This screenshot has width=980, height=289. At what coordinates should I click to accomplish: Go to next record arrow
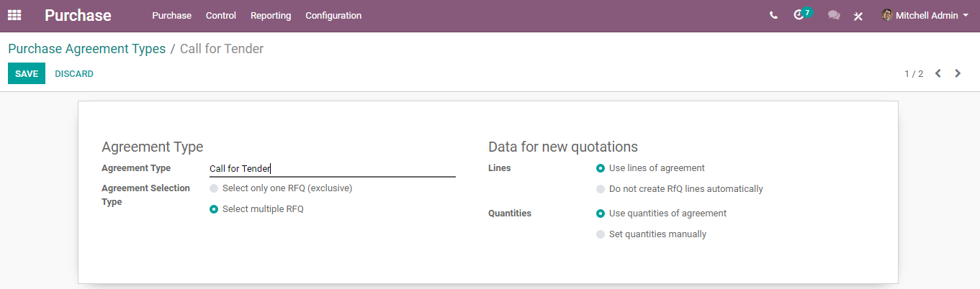tap(958, 73)
